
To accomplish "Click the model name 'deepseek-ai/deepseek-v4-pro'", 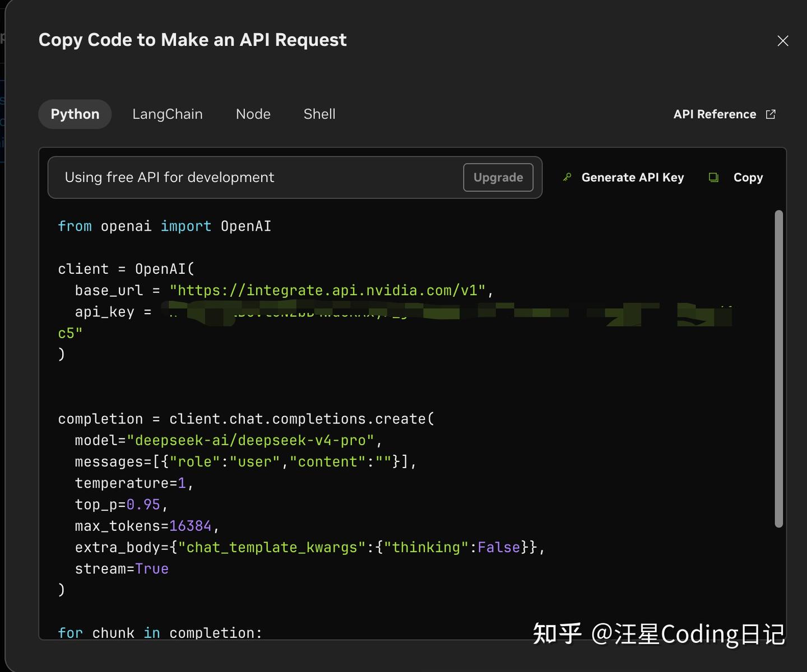I will coord(251,441).
